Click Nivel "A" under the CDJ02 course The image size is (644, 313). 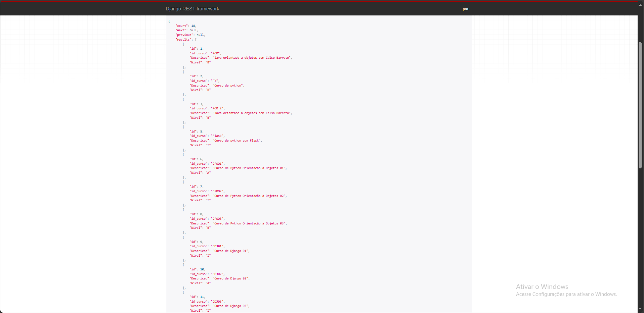208,283
